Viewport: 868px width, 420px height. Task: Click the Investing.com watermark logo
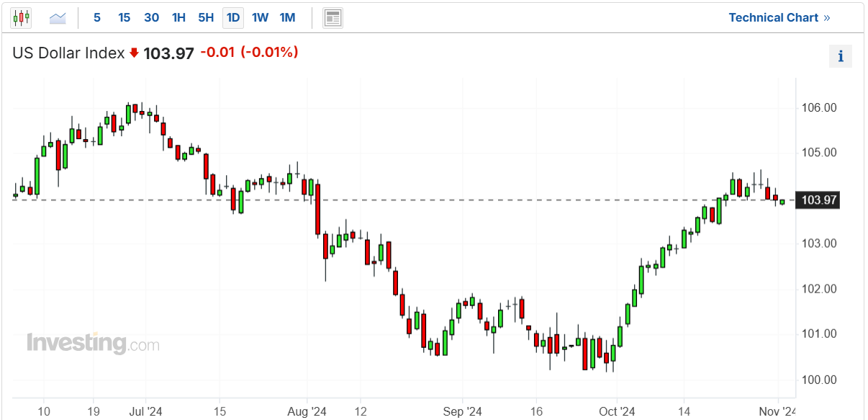(93, 344)
